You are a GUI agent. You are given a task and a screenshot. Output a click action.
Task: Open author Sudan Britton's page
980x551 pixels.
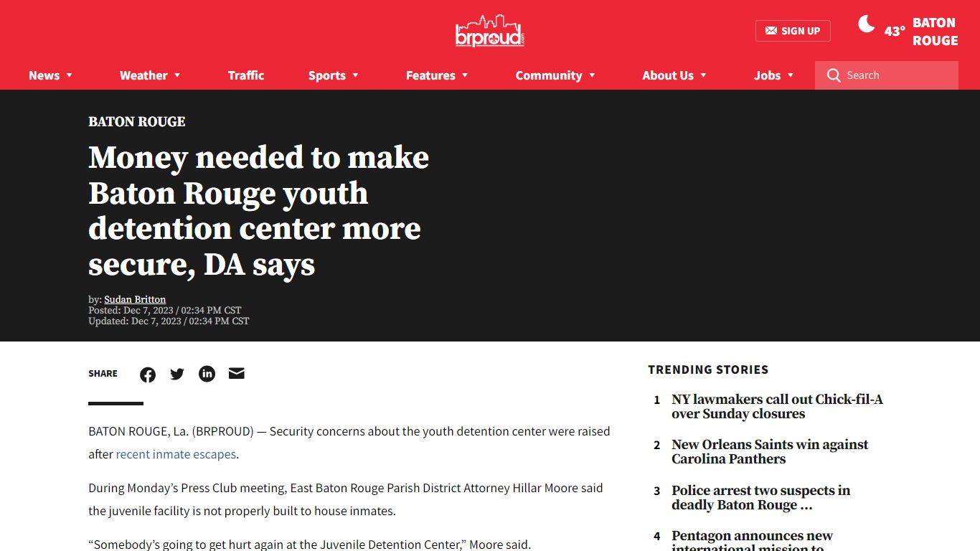pyautogui.click(x=135, y=300)
